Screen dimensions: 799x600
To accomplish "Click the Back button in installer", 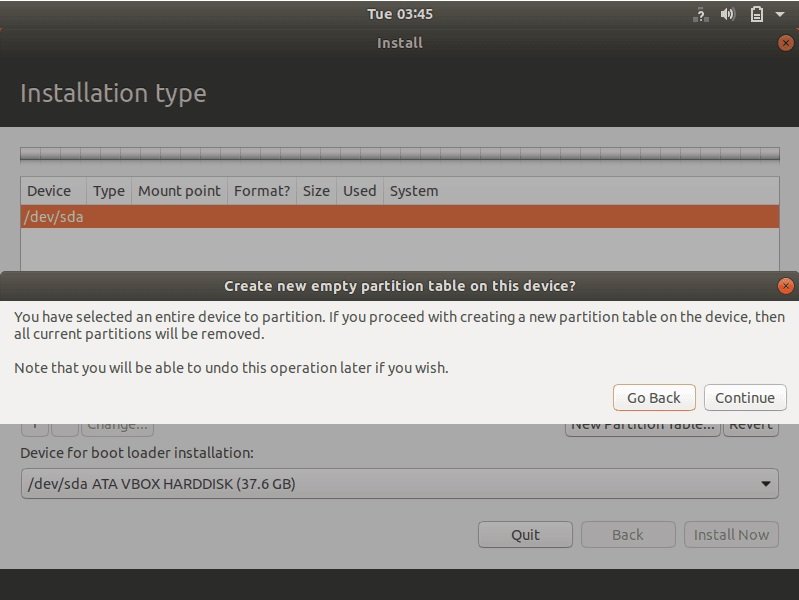I will (627, 535).
